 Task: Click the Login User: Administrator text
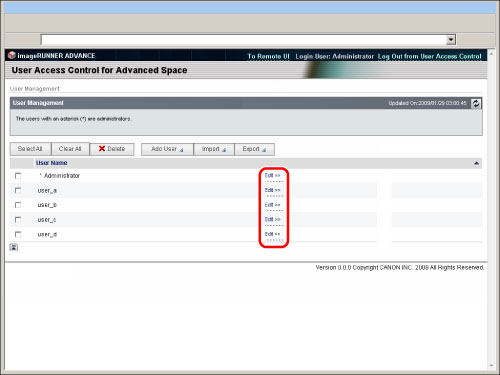334,56
